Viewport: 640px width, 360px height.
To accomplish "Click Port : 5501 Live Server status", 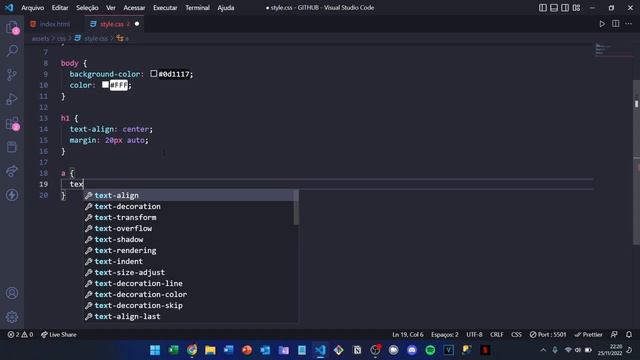I will (x=548, y=335).
